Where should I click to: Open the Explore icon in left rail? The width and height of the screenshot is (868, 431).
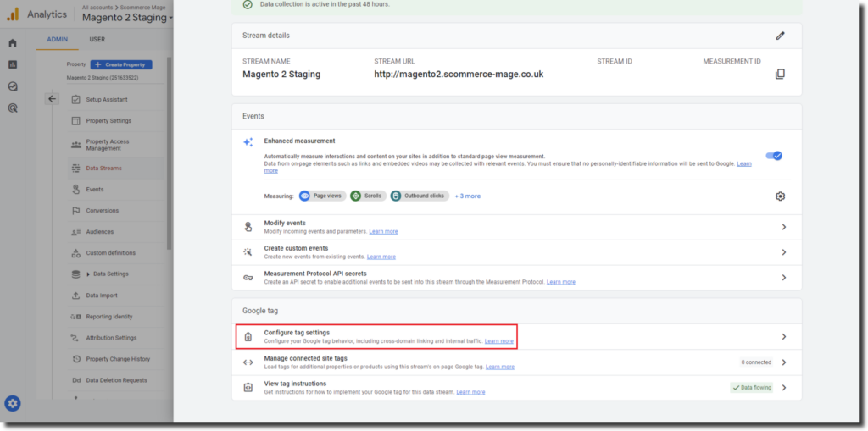[13, 86]
